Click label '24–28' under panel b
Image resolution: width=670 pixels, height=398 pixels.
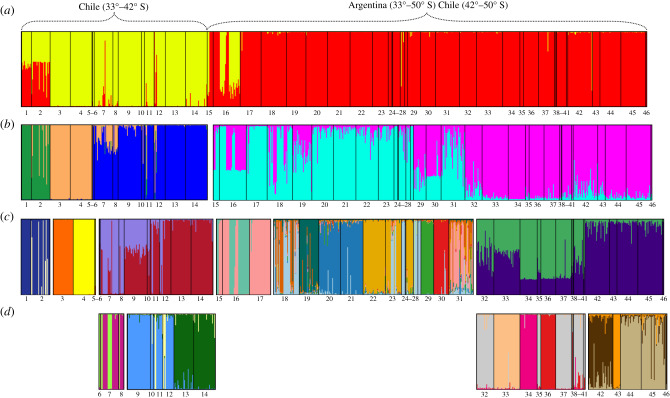pyautogui.click(x=402, y=205)
